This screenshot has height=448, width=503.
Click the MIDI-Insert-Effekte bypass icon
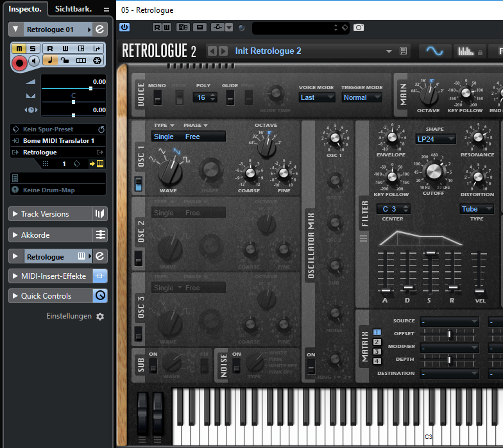100,276
